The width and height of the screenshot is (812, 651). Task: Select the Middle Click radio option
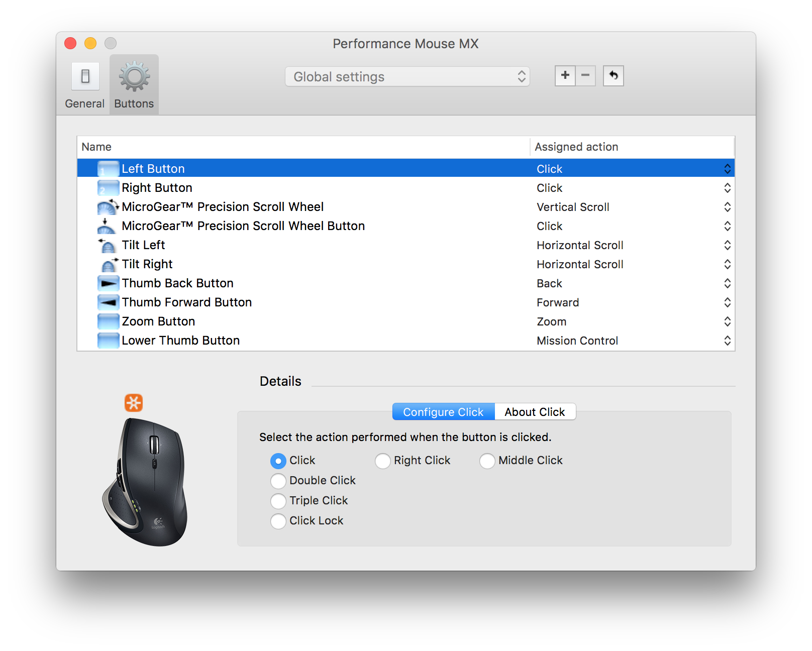click(x=487, y=461)
